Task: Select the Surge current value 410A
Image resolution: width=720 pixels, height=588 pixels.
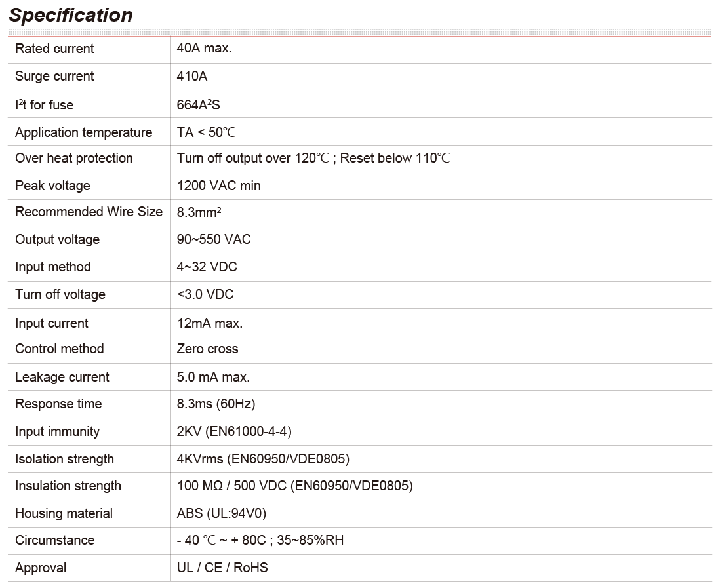Action: [192, 76]
